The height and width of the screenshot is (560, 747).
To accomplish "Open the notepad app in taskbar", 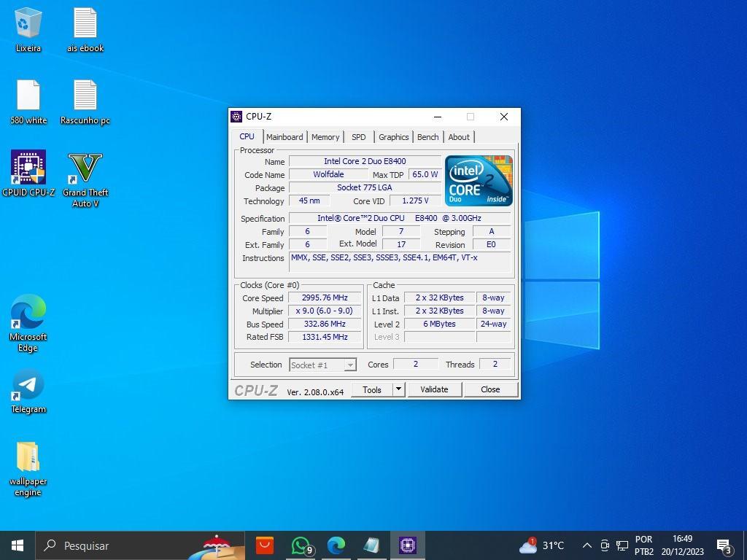I will (x=371, y=545).
